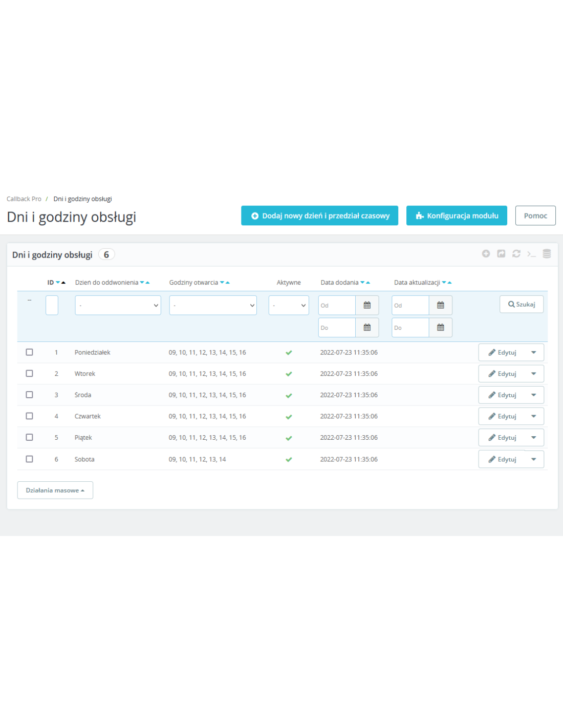Screen dimensions: 563x728
Task: Click the ID filter input field
Action: pyautogui.click(x=52, y=305)
